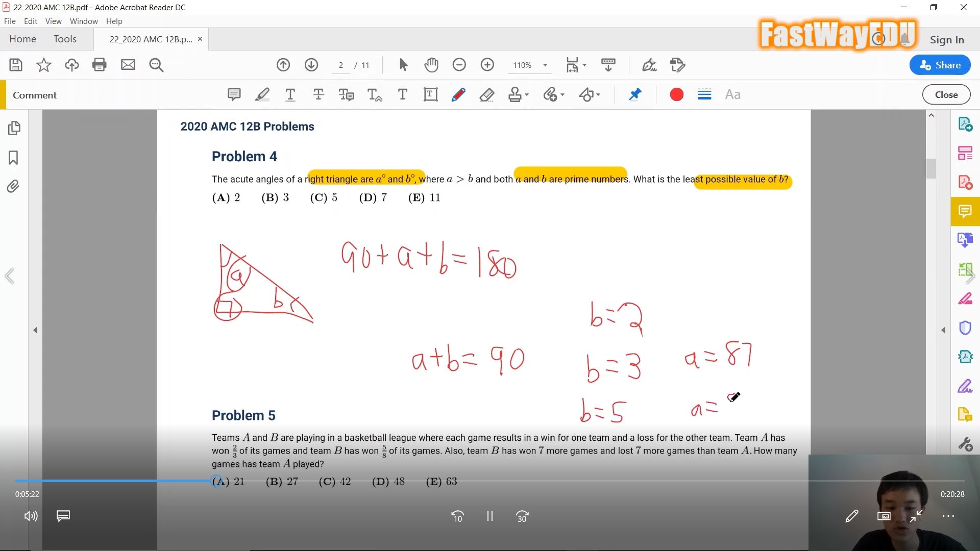The width and height of the screenshot is (980, 551).
Task: Switch to the Tools tab
Action: click(x=65, y=39)
